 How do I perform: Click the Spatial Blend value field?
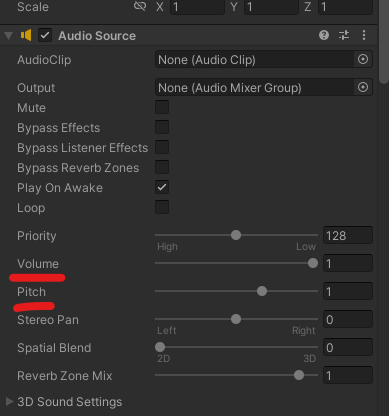coord(348,347)
